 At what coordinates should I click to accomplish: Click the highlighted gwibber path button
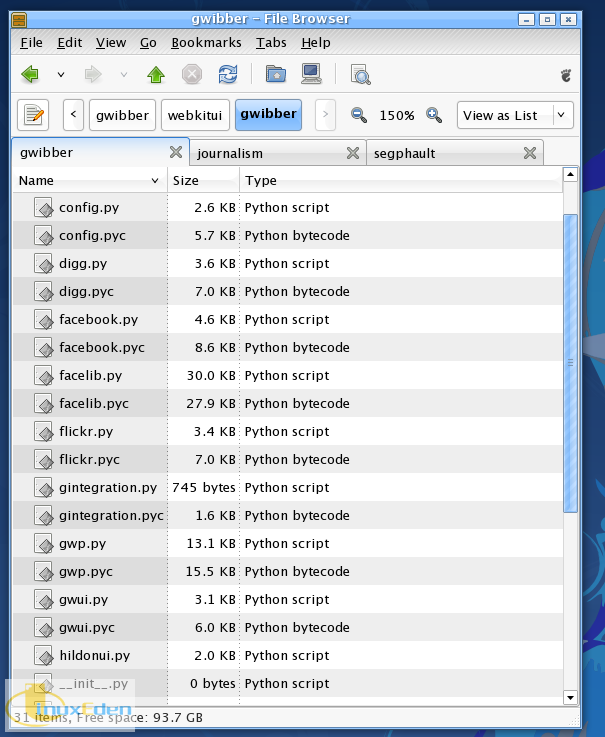pyautogui.click(x=268, y=114)
